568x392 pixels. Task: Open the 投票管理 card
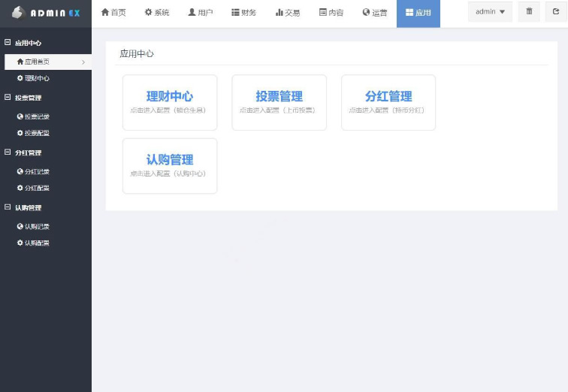(279, 102)
